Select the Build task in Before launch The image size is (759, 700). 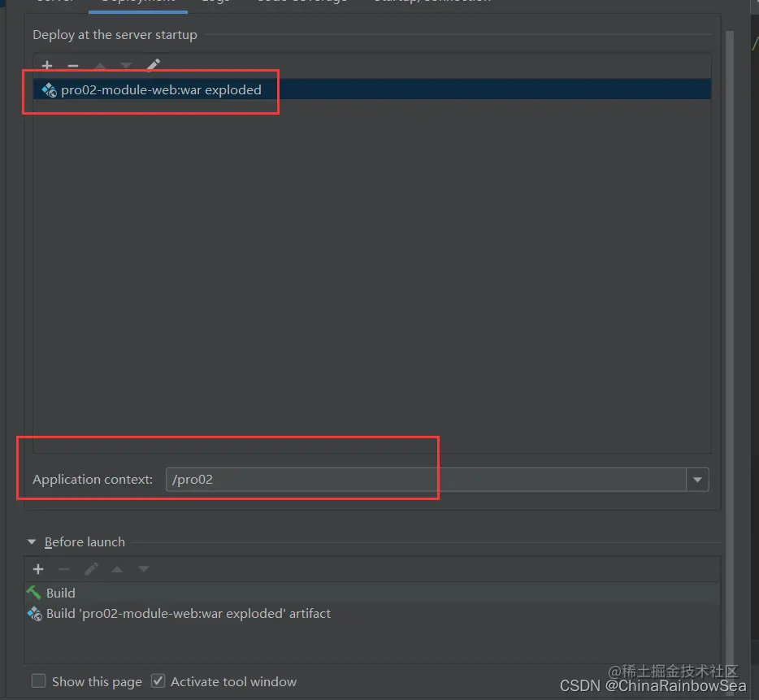(x=371, y=593)
